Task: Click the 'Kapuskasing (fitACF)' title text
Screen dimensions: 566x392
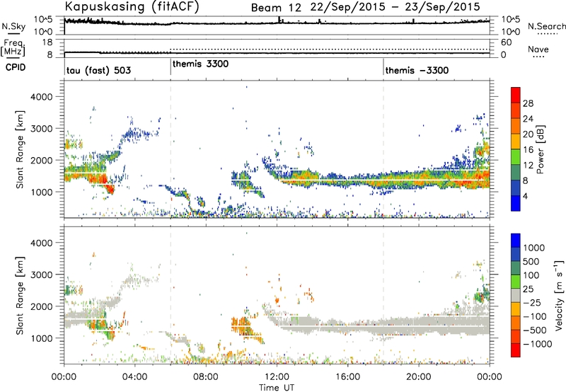Action: click(x=132, y=7)
